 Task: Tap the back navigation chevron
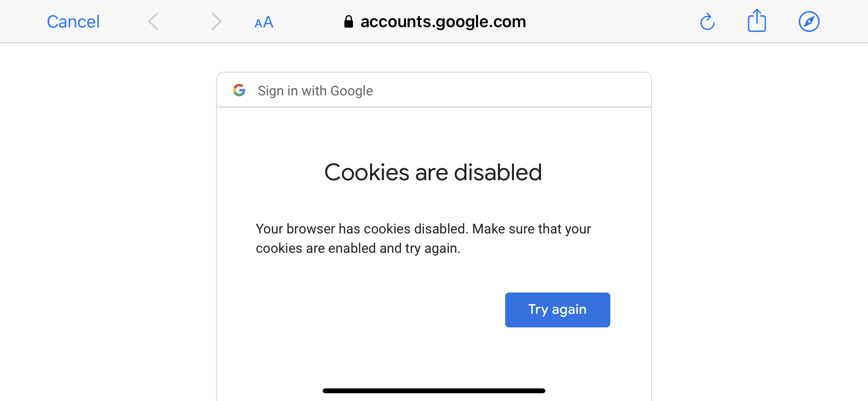153,21
